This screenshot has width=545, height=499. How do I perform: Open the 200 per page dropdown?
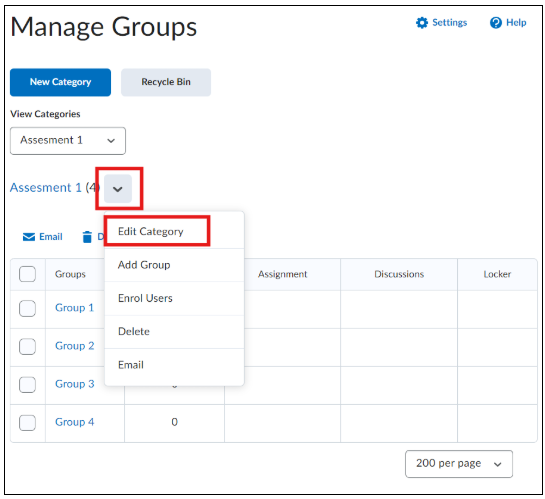[x=458, y=464]
